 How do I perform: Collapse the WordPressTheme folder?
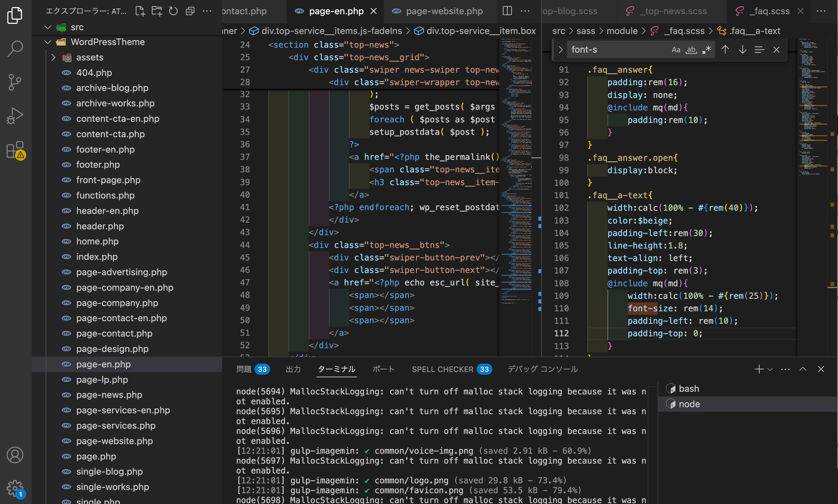tap(48, 42)
